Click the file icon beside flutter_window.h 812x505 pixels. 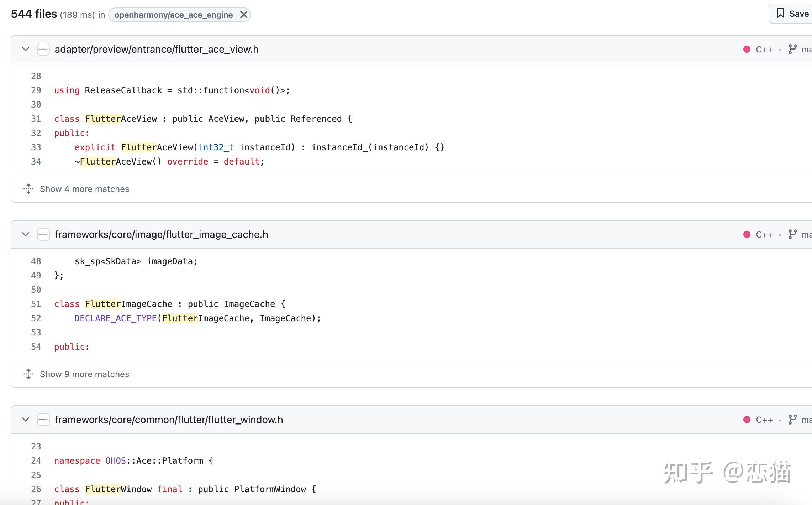click(43, 420)
